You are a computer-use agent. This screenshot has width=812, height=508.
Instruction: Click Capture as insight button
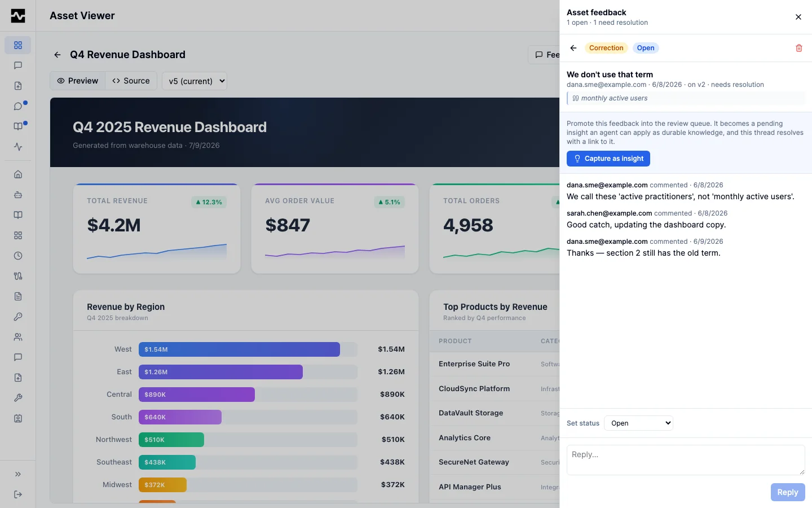608,159
